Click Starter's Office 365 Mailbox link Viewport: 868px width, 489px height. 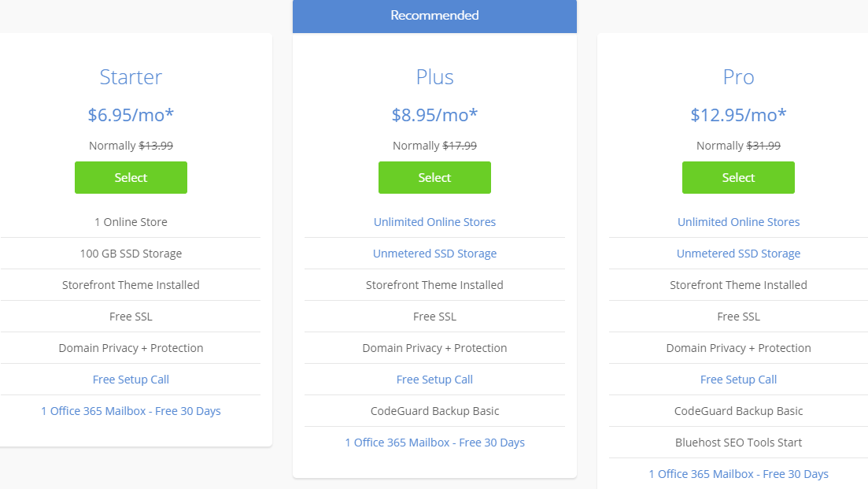131,411
